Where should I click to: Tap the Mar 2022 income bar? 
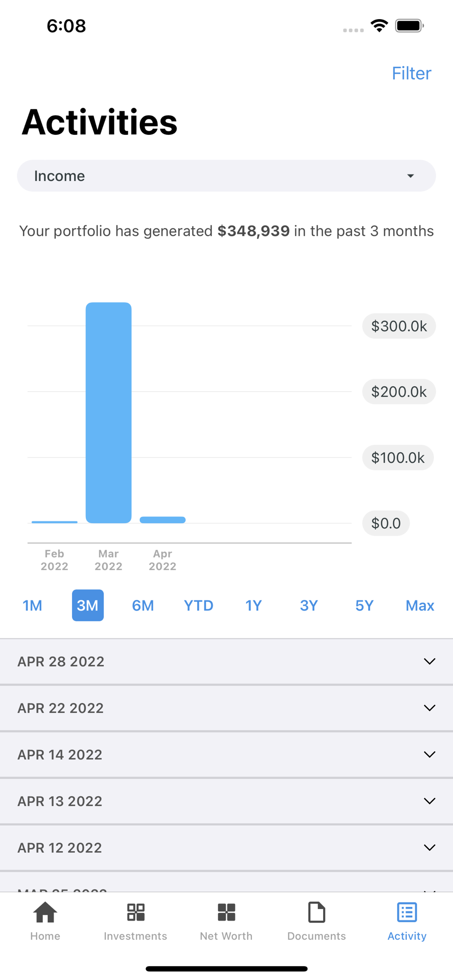(x=108, y=413)
